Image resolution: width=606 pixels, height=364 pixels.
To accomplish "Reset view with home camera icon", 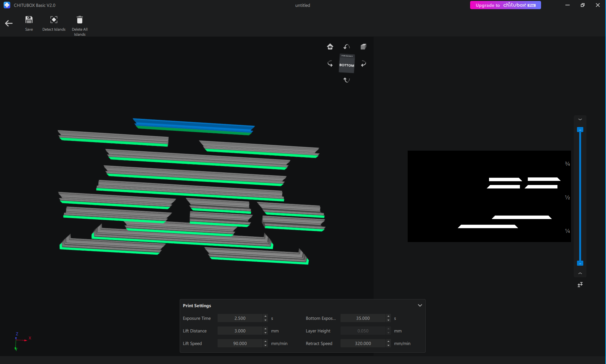I will 330,47.
